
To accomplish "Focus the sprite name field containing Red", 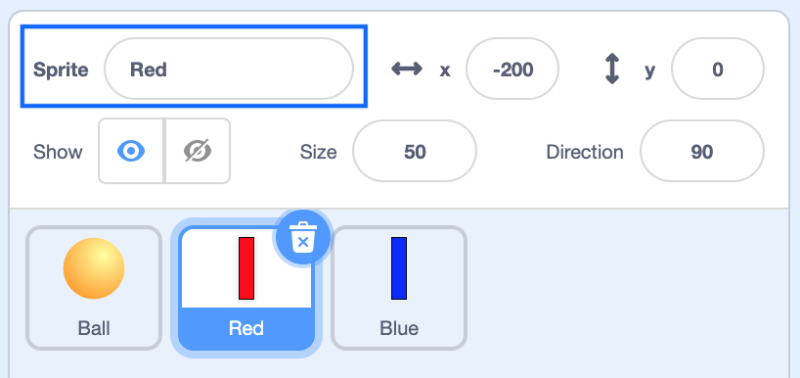I will [229, 69].
